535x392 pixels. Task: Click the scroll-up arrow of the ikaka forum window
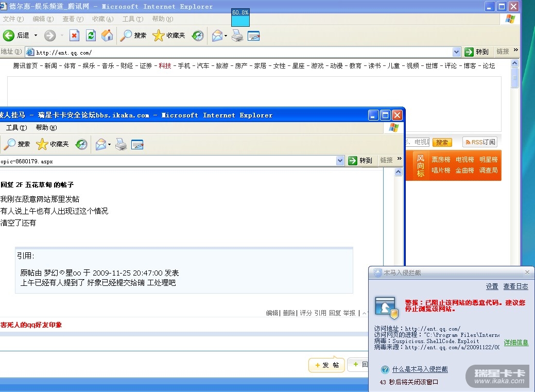pyautogui.click(x=398, y=172)
